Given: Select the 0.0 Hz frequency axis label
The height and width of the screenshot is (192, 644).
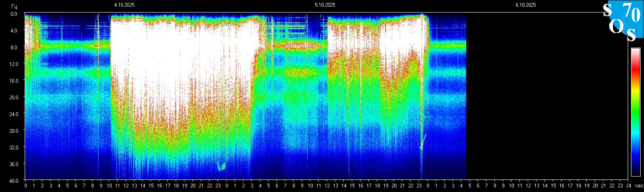Looking at the screenshot, I should point(13,14).
